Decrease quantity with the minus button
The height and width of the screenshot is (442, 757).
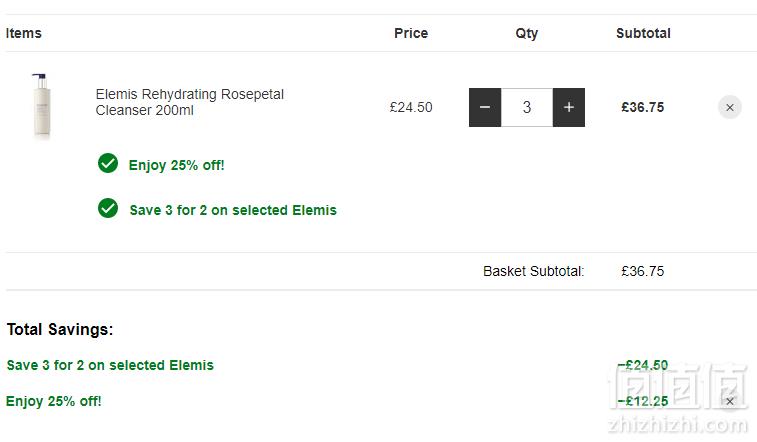[x=485, y=107]
